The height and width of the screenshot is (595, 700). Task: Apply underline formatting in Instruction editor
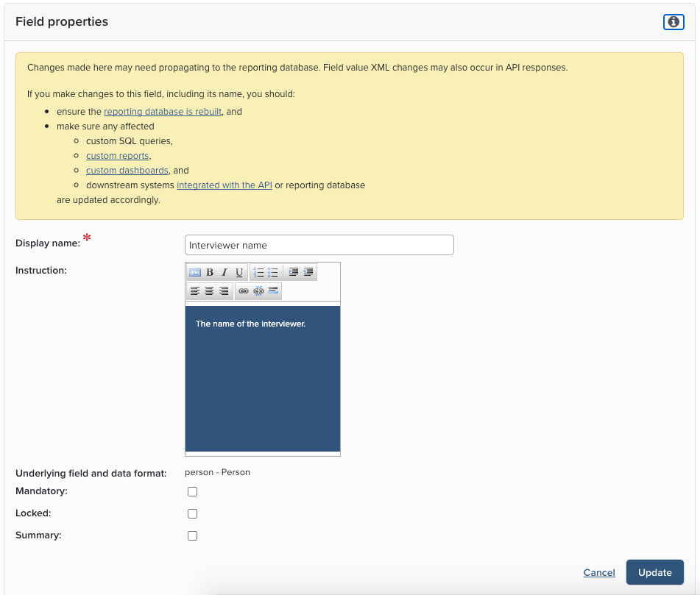[239, 272]
